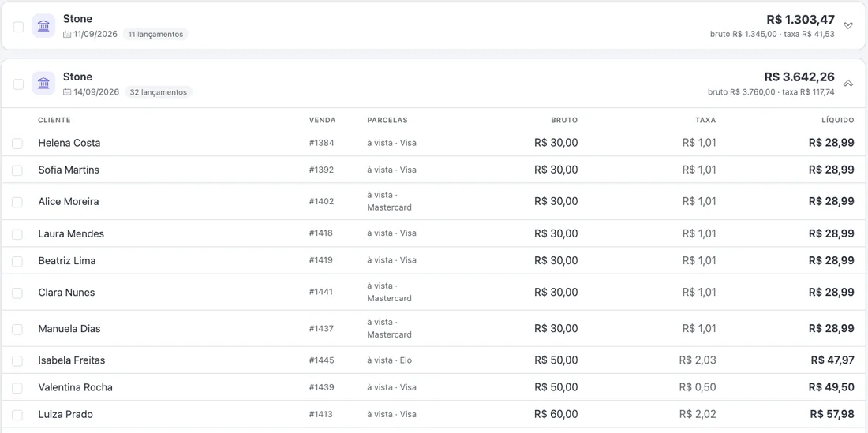Click the calendar icon beside 11/09/2026
Screen dimensions: 868x433
click(x=67, y=34)
